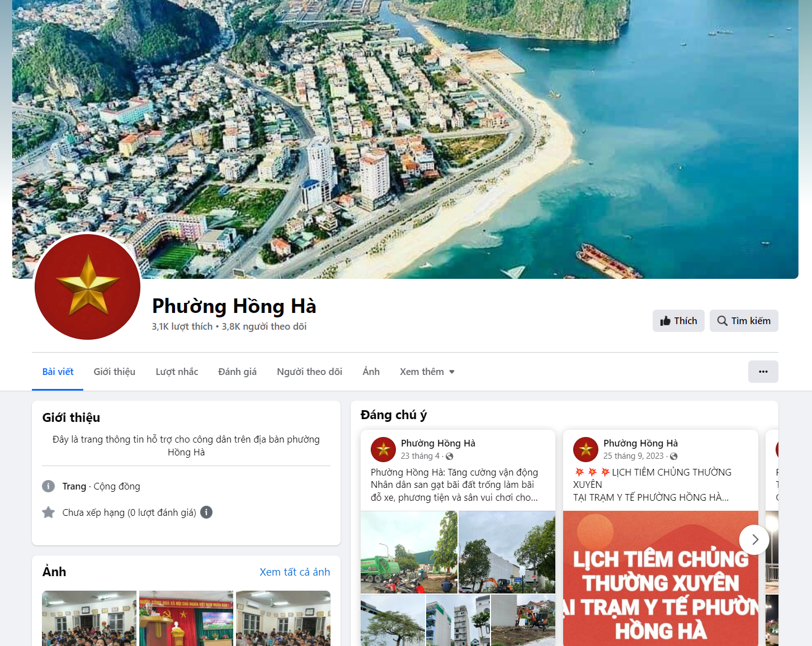812x646 pixels.
Task: Open the LỊCH TIÊM CHỦNG THƯỜNG XUYÊN post image
Action: coord(660,578)
